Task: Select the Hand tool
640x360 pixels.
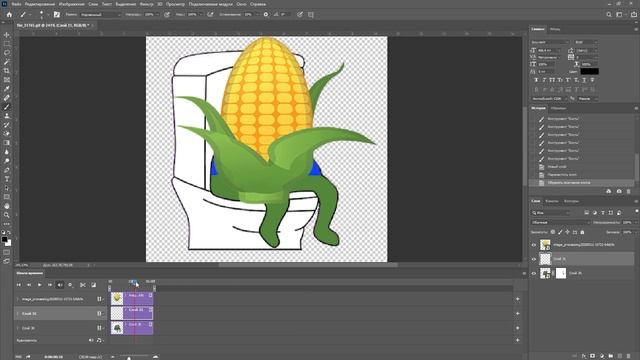Action: [7, 206]
